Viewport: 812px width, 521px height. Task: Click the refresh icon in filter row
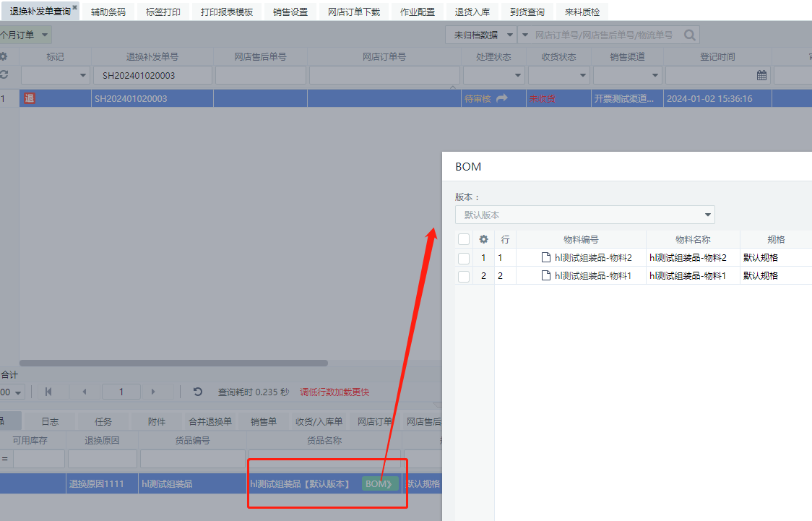4,74
